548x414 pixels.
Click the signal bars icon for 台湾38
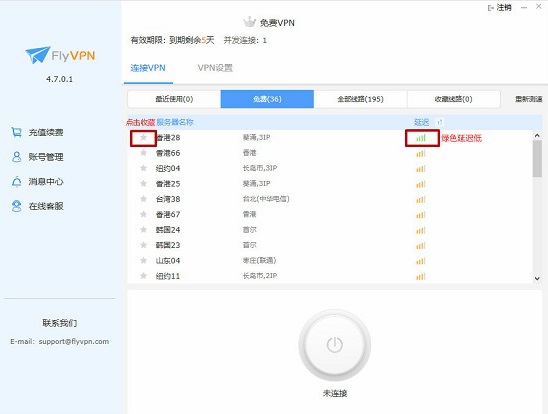click(421, 199)
